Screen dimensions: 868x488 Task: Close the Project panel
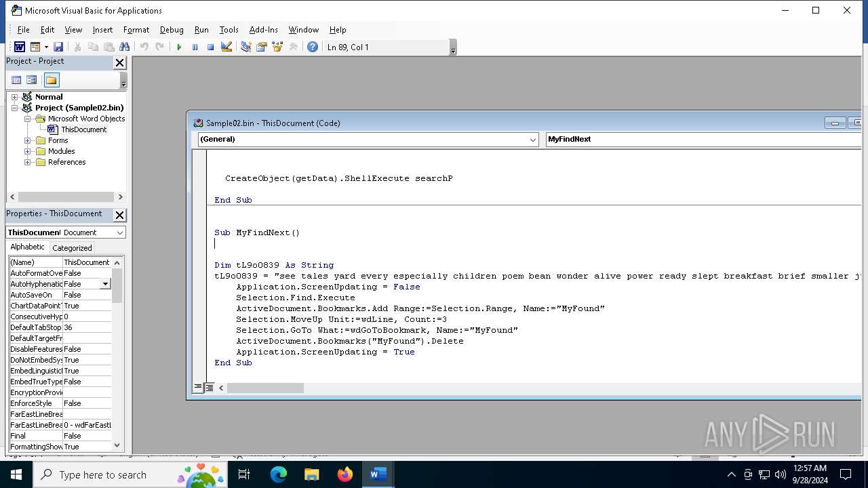(119, 62)
